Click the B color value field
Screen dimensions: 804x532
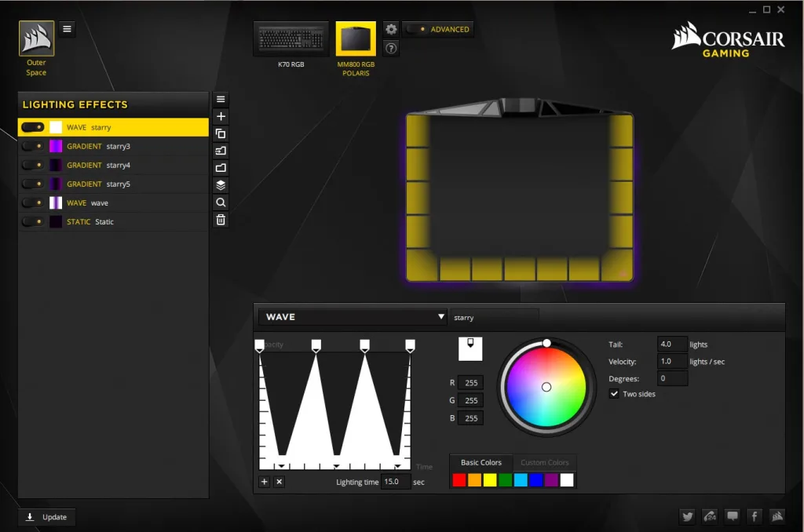coord(471,418)
